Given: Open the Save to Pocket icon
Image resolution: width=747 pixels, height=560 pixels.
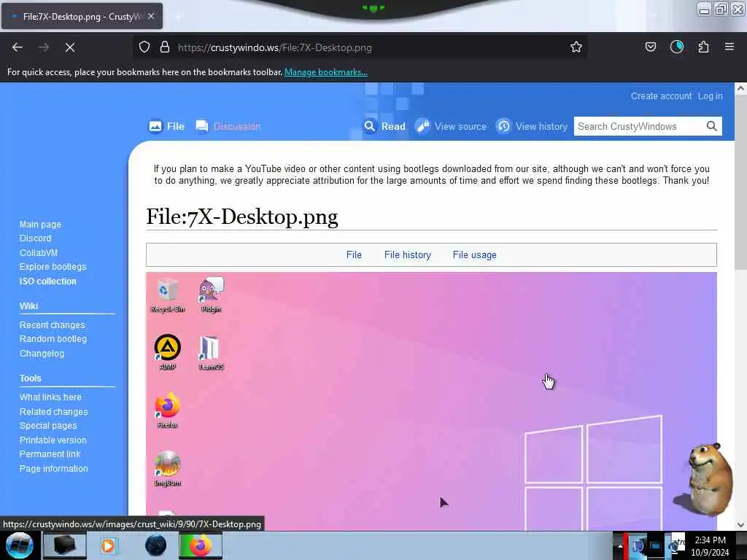Looking at the screenshot, I should pos(650,47).
